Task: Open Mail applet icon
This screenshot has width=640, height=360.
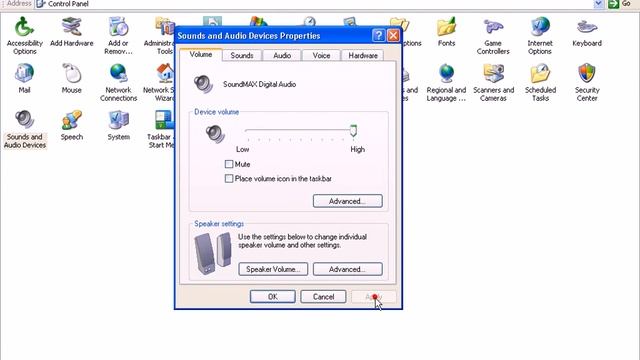Action: click(x=24, y=78)
